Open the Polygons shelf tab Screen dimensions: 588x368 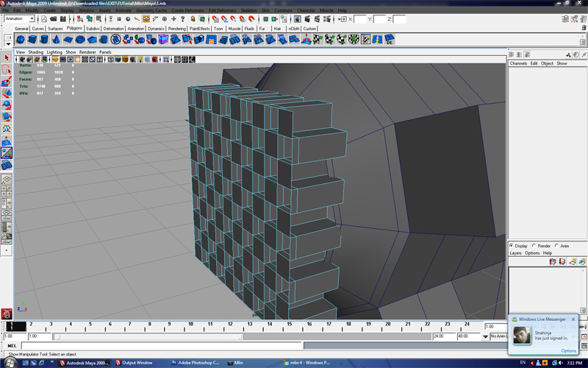pyautogui.click(x=74, y=29)
